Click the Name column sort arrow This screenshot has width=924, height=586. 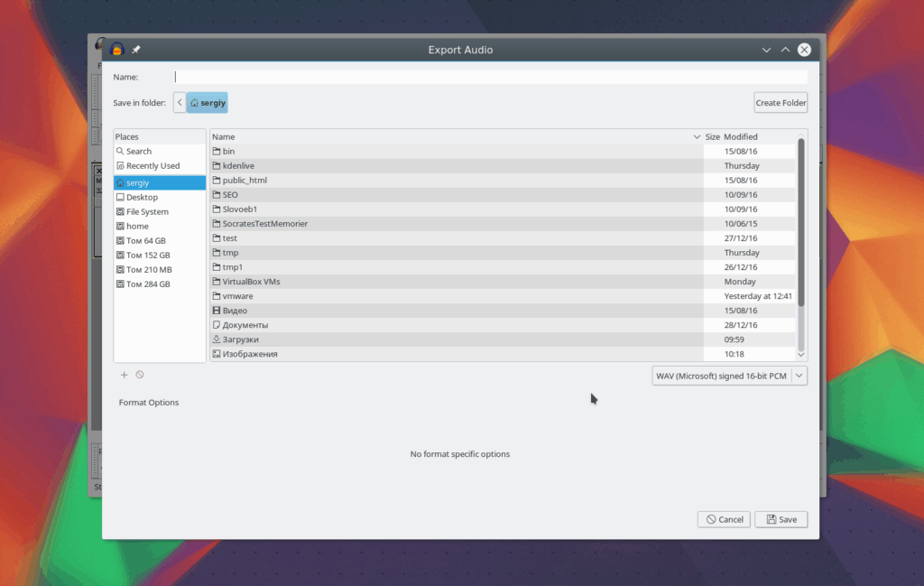(x=697, y=136)
